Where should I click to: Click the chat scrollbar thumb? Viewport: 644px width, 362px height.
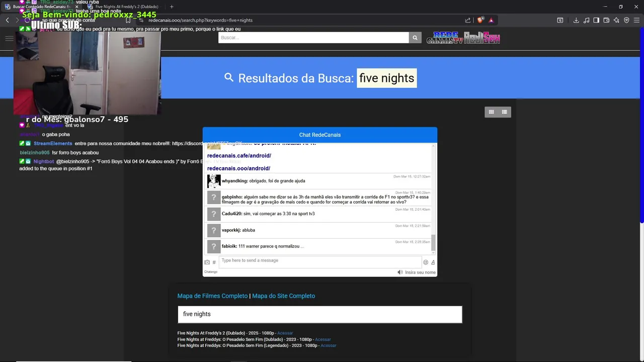click(x=434, y=243)
